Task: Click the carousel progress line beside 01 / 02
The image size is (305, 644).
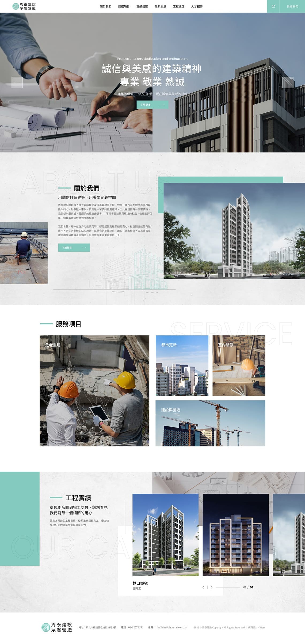Action: pyautogui.click(x=228, y=587)
